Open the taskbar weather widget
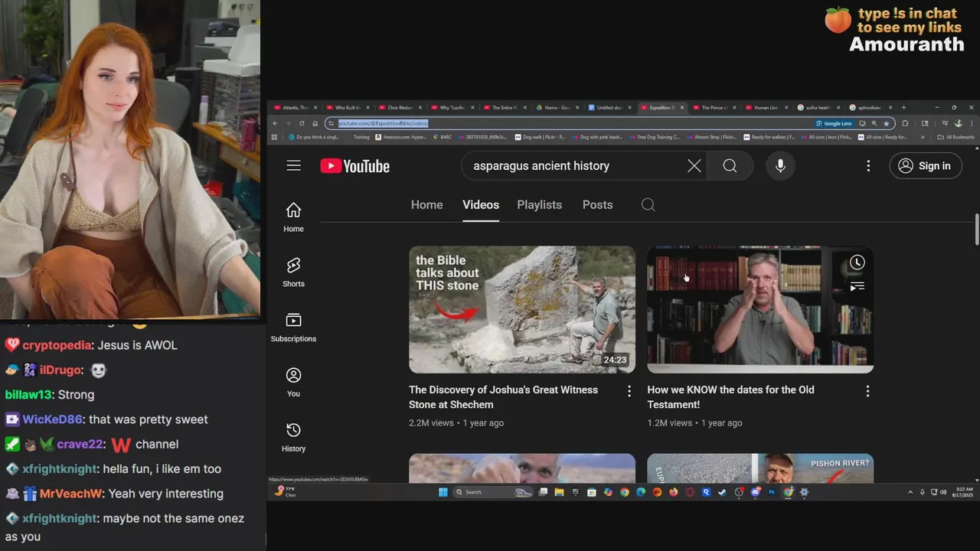 286,491
